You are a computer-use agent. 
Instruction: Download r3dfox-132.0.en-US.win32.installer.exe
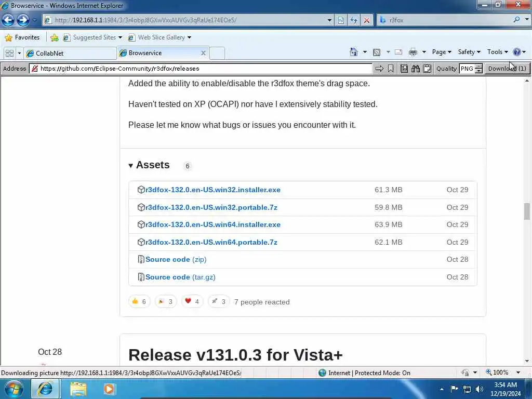coord(212,190)
